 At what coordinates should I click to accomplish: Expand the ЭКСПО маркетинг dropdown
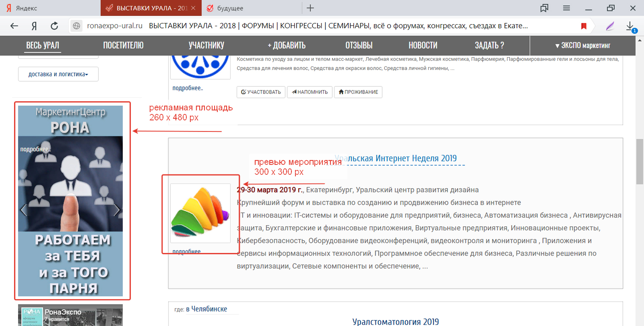(583, 45)
